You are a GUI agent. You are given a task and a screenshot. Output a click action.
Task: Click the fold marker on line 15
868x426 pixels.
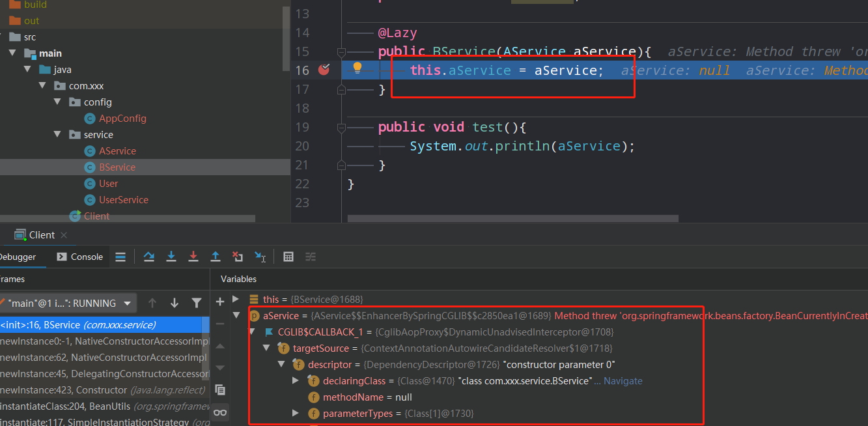pos(341,51)
